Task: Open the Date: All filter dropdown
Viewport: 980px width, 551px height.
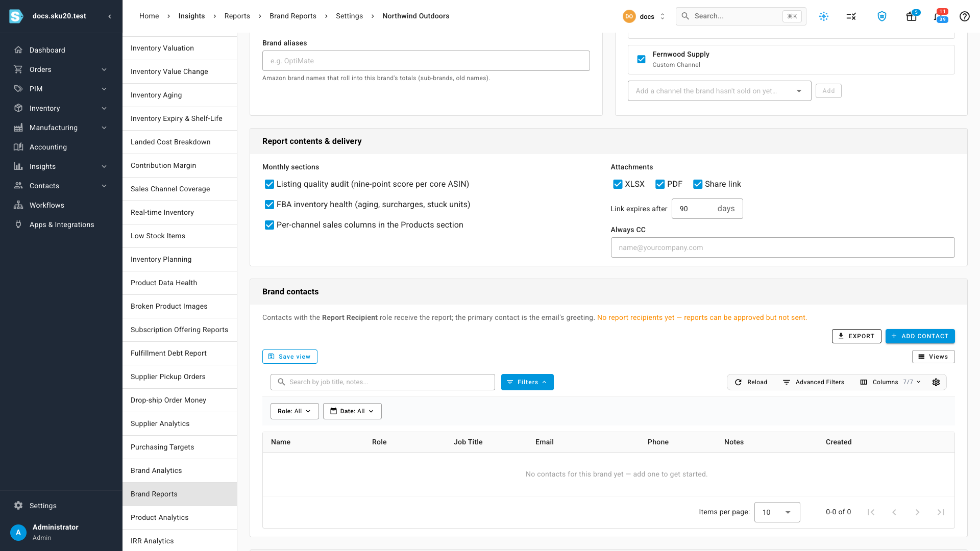Action: (x=352, y=411)
